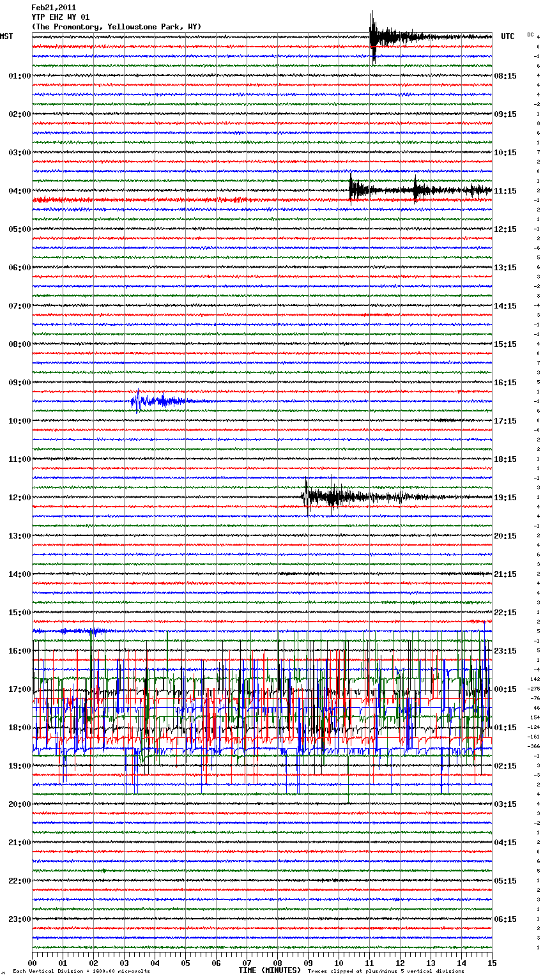The height and width of the screenshot is (980, 543).
Task: Select the 01:00 MST time label
Action: point(19,76)
